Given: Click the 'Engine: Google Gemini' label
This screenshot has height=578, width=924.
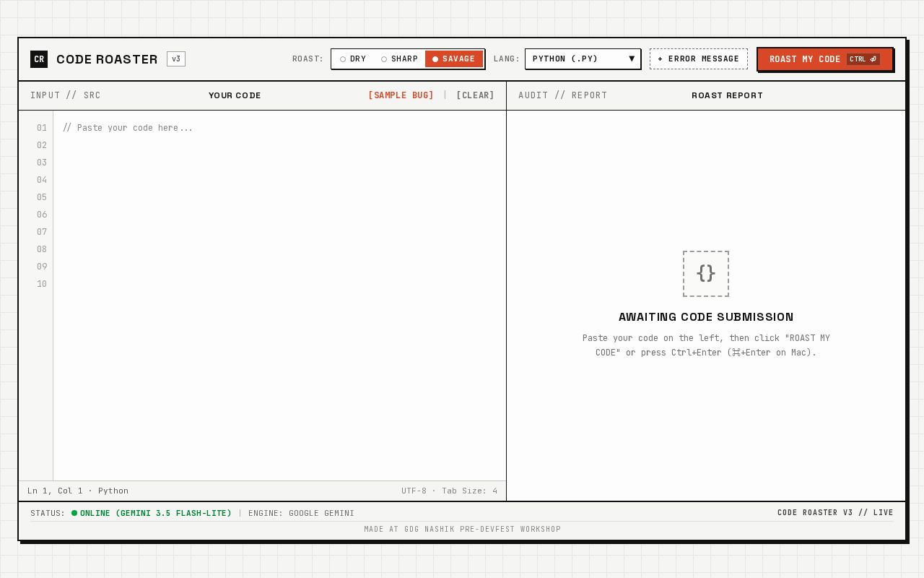Looking at the screenshot, I should click(x=301, y=514).
